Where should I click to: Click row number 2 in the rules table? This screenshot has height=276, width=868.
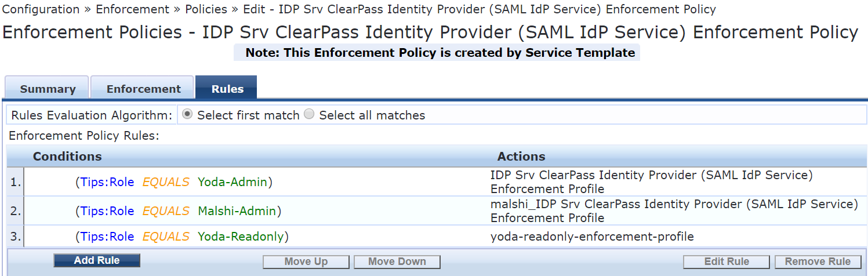click(16, 211)
